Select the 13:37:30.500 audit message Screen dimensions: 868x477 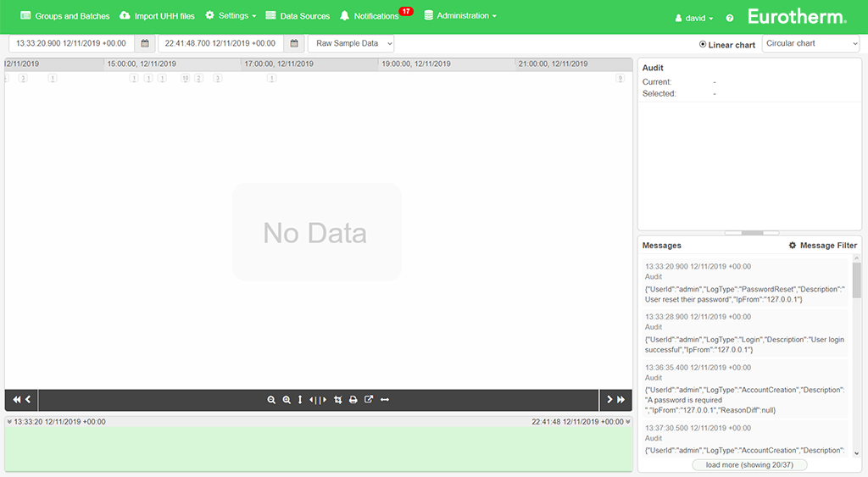click(x=745, y=439)
